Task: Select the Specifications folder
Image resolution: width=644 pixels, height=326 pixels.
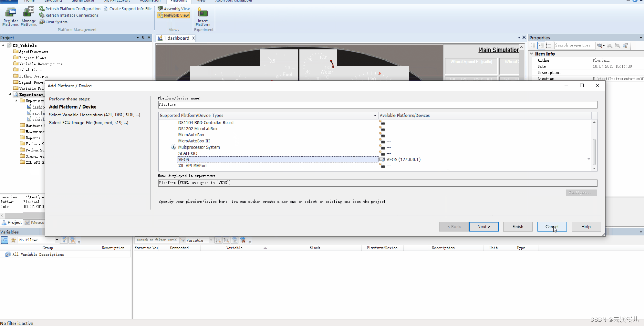Action: (31, 52)
